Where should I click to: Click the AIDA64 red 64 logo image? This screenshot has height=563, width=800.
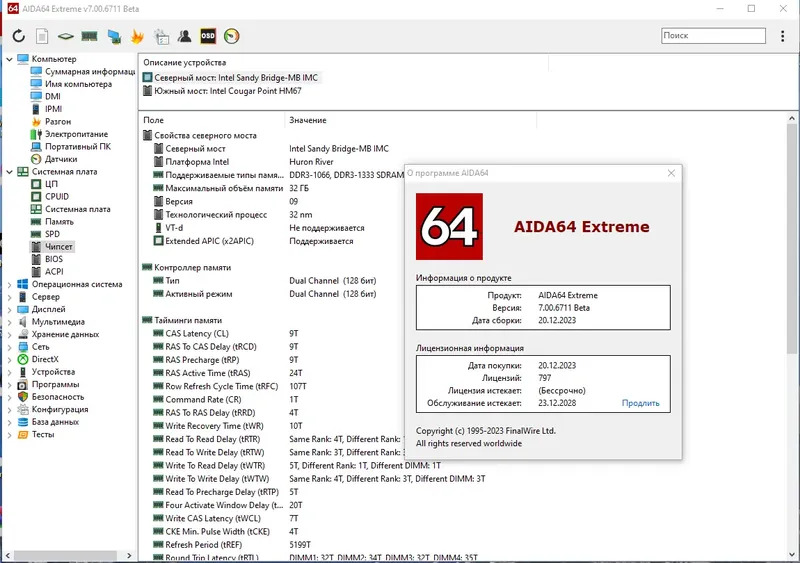(x=449, y=226)
